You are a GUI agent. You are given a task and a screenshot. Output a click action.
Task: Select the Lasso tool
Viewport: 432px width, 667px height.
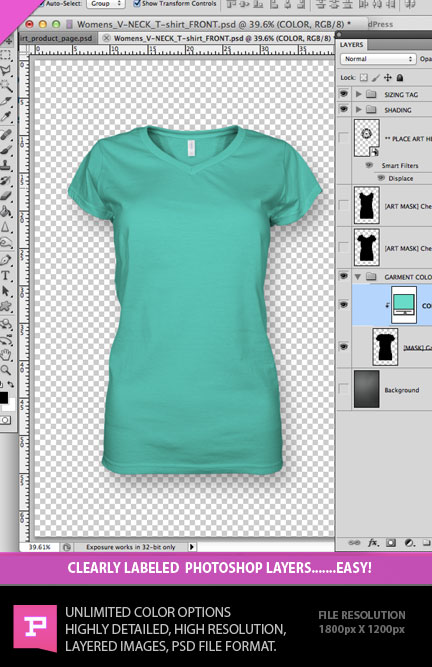tap(6, 70)
